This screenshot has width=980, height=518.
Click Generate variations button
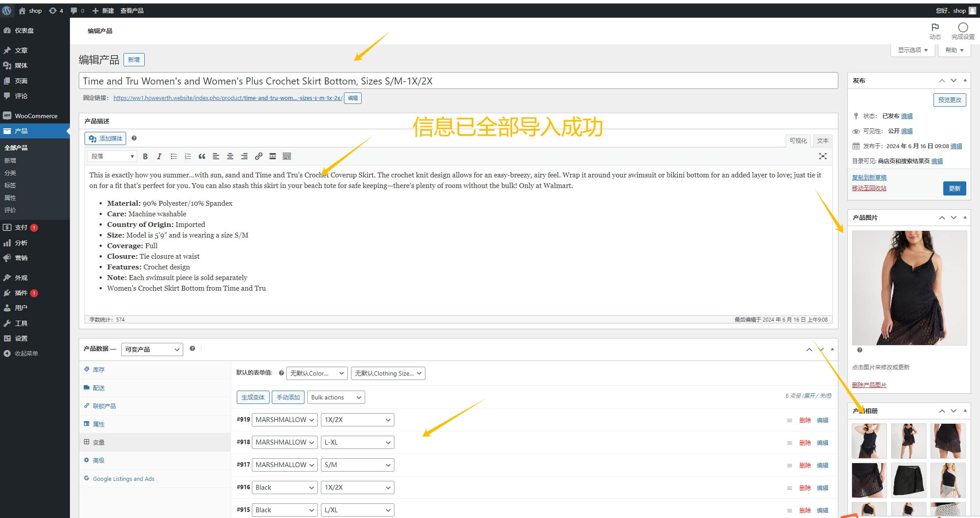click(253, 397)
